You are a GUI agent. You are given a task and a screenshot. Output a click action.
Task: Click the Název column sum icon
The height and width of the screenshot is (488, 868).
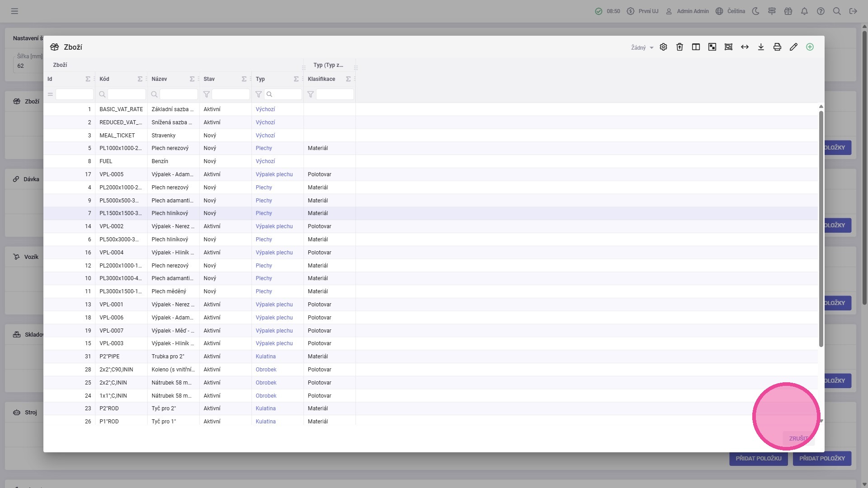tap(192, 79)
